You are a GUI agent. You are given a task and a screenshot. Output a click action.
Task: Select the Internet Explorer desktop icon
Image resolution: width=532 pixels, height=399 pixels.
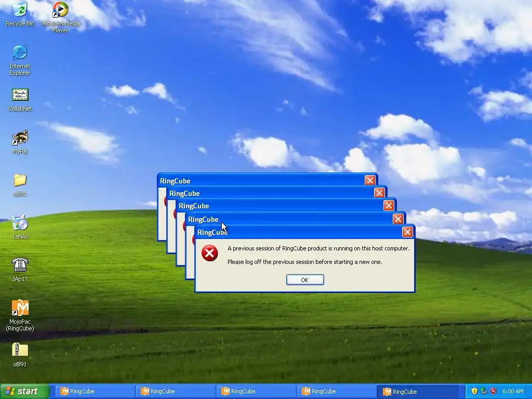20,60
